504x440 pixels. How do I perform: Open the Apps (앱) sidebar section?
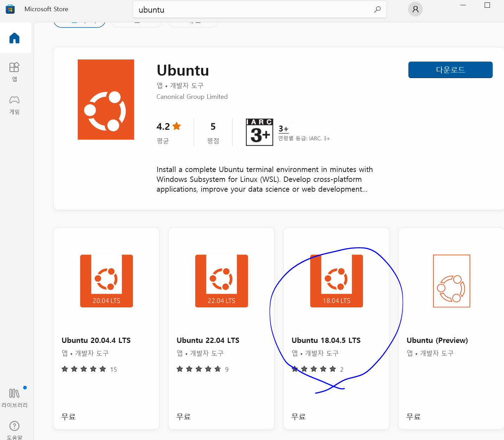14,72
